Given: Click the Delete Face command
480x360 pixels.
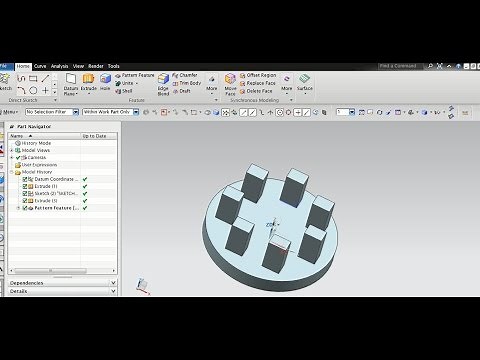Looking at the screenshot, I should [256, 91].
